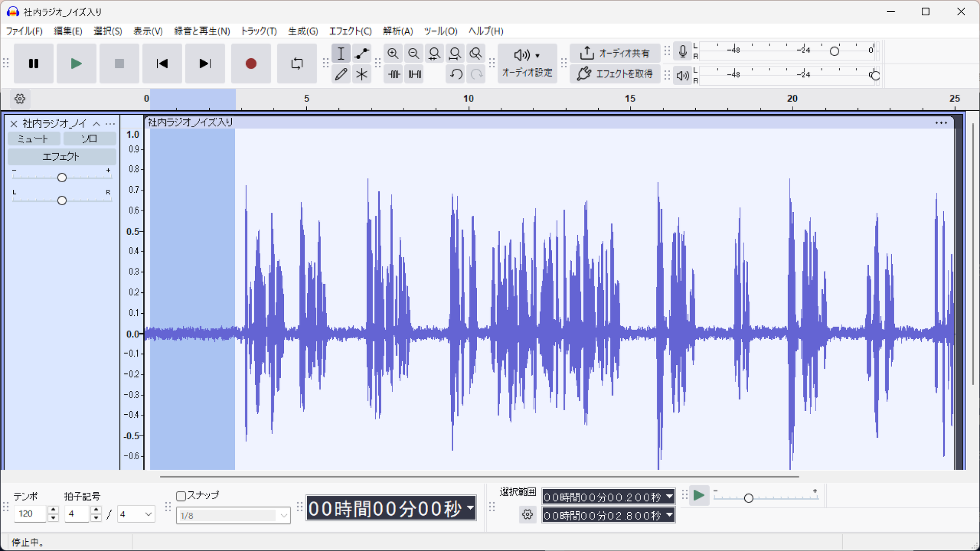Image resolution: width=980 pixels, height=551 pixels.
Task: Adjust the track pan L/R slider
Action: pyautogui.click(x=62, y=201)
